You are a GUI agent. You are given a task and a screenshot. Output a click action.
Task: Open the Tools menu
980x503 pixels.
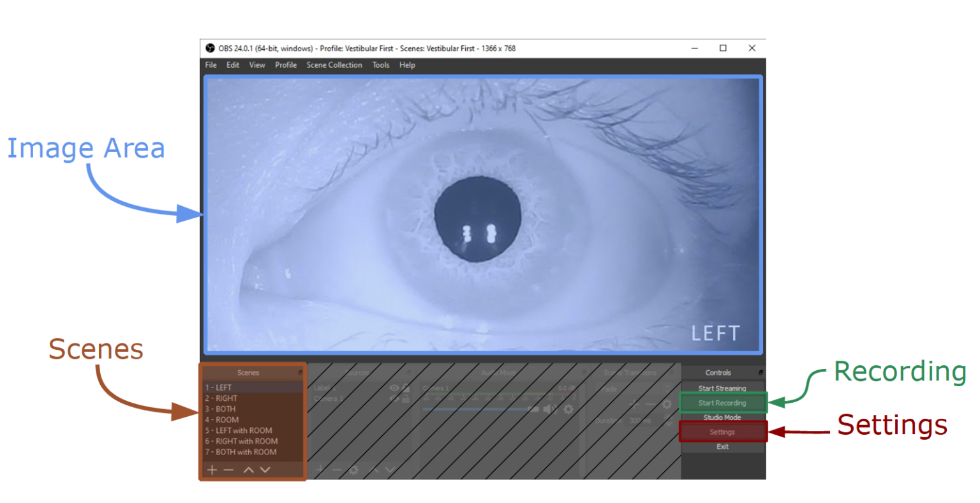click(x=380, y=64)
